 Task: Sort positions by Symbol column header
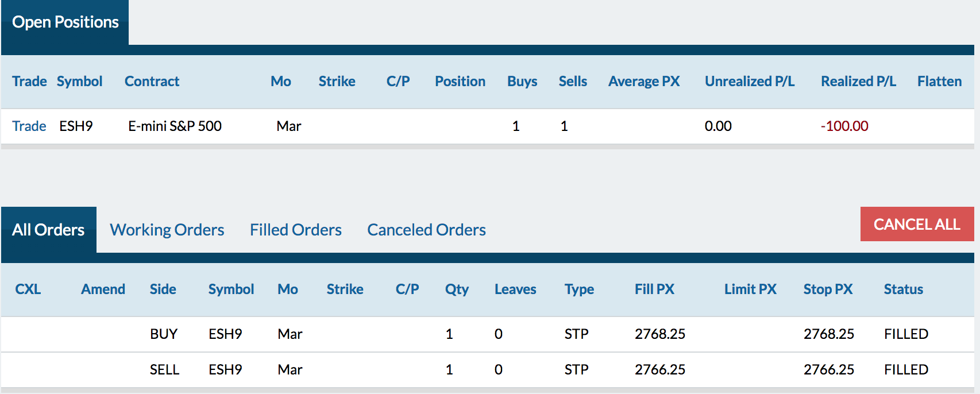(x=79, y=82)
